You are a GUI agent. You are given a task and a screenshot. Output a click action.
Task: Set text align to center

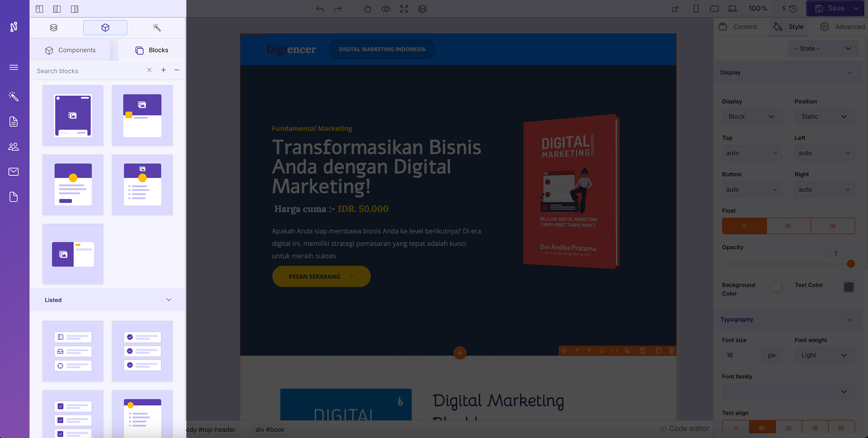[x=788, y=428]
